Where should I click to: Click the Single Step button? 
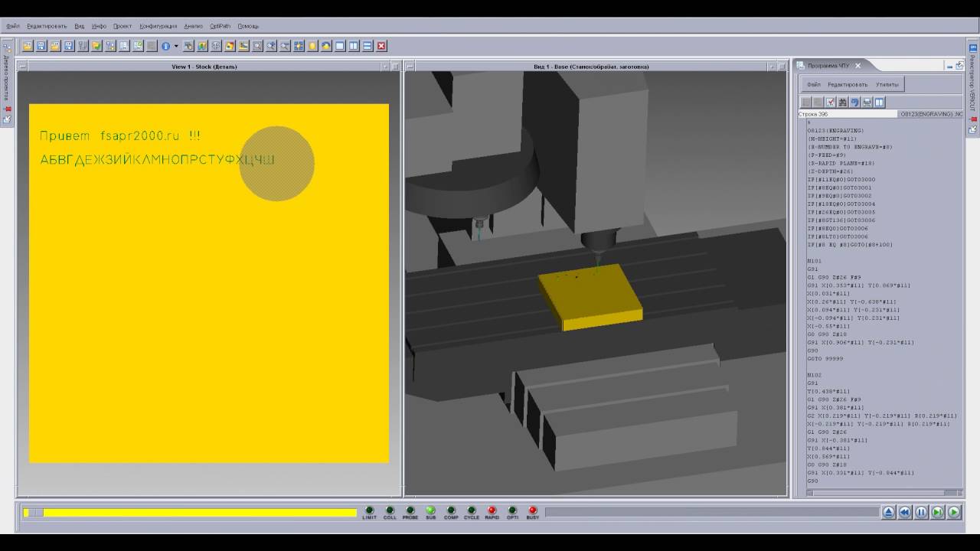click(937, 512)
